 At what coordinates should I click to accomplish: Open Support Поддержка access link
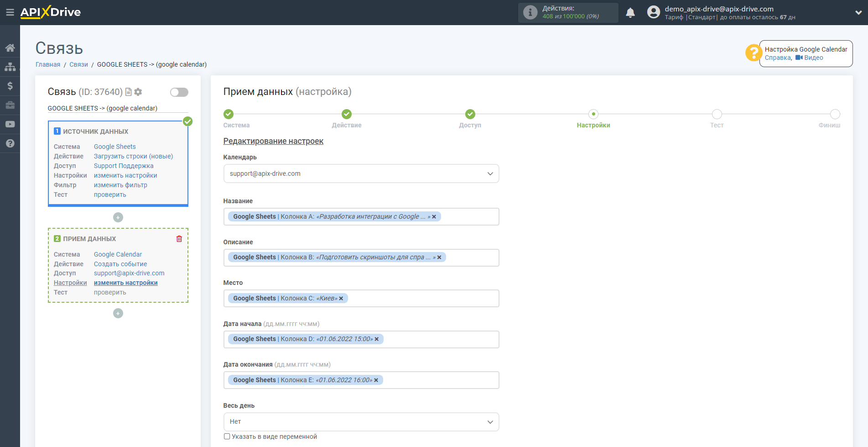coord(124,166)
